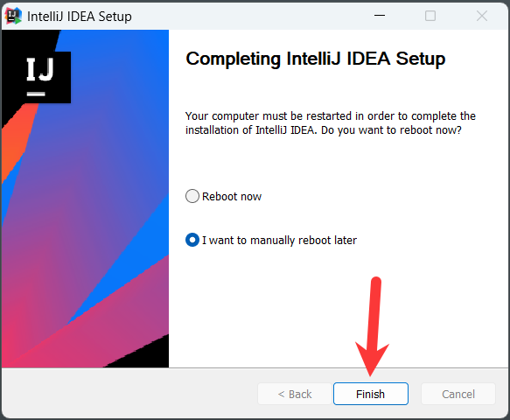The width and height of the screenshot is (510, 420).
Task: Click the restart requirement message text
Action: click(331, 123)
